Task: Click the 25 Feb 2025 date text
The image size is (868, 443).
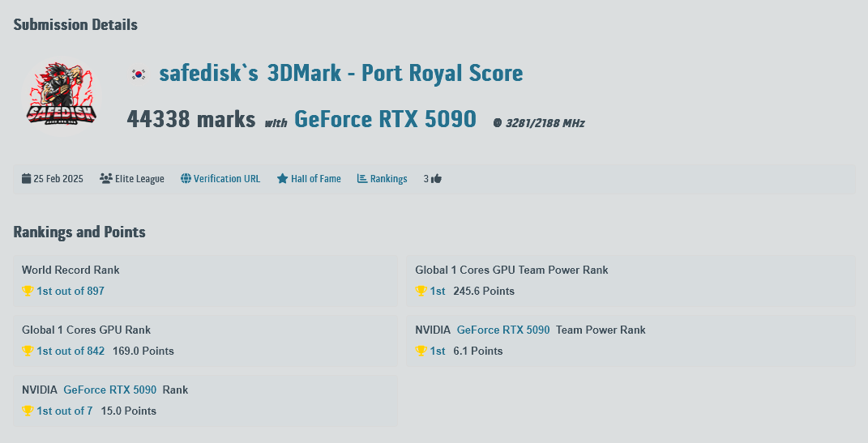Action: pos(58,179)
